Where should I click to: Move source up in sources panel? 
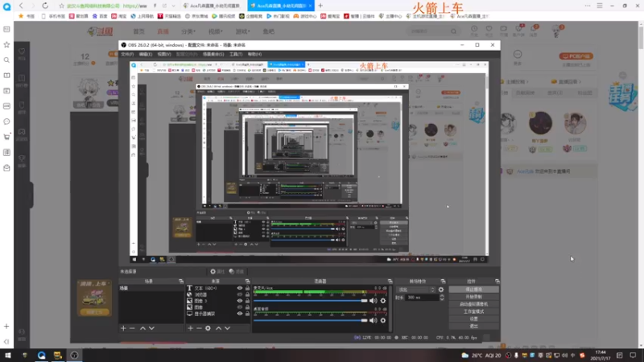click(x=218, y=328)
